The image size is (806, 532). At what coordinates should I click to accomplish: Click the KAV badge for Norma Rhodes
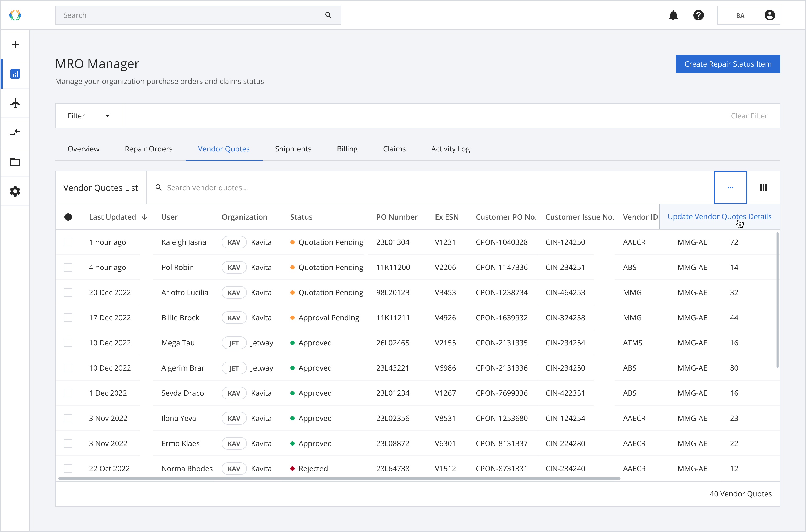(x=234, y=469)
